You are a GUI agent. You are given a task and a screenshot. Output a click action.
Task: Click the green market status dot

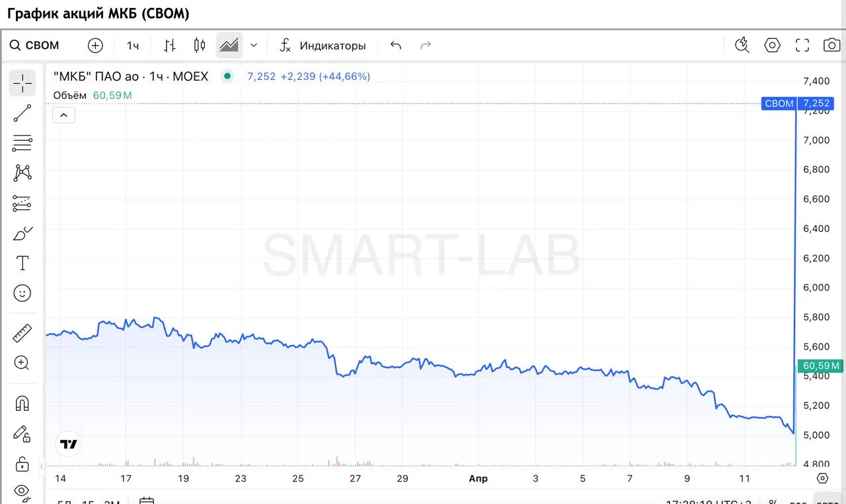pyautogui.click(x=227, y=76)
